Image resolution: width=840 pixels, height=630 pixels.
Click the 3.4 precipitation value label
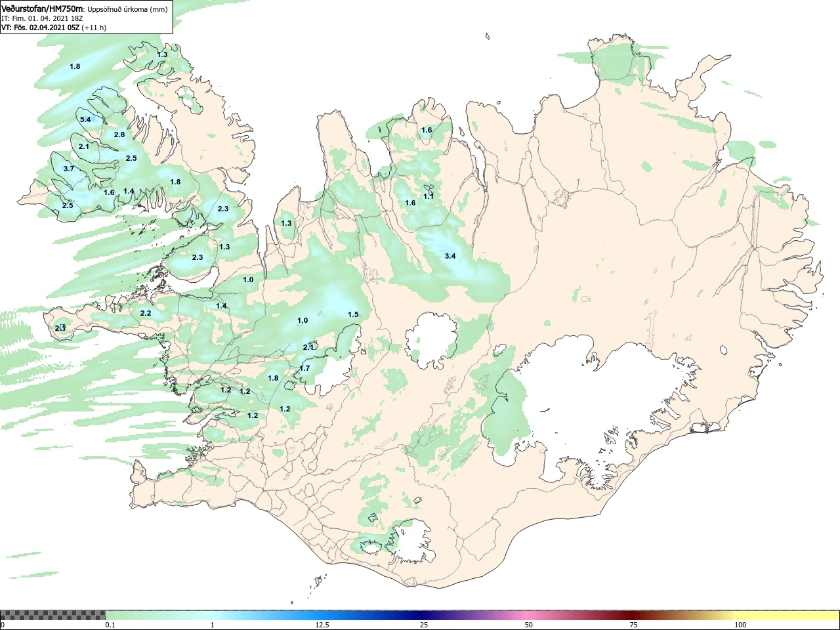[450, 256]
